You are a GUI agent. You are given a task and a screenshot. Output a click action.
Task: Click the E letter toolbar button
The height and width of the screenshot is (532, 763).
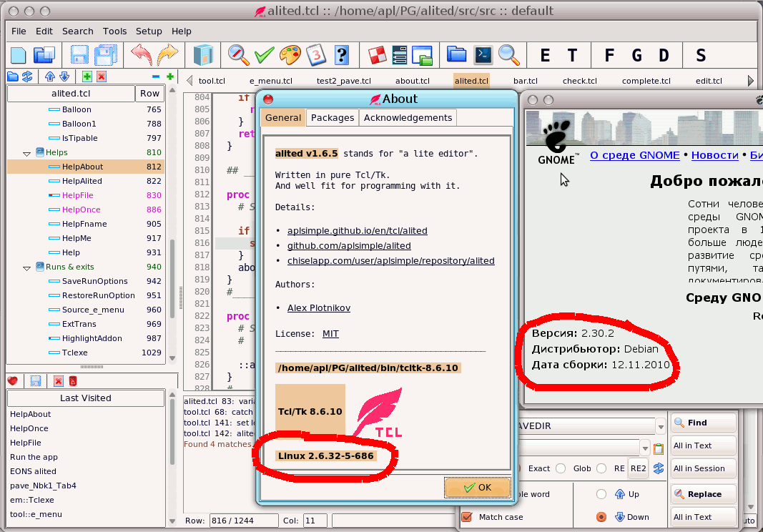pyautogui.click(x=545, y=56)
